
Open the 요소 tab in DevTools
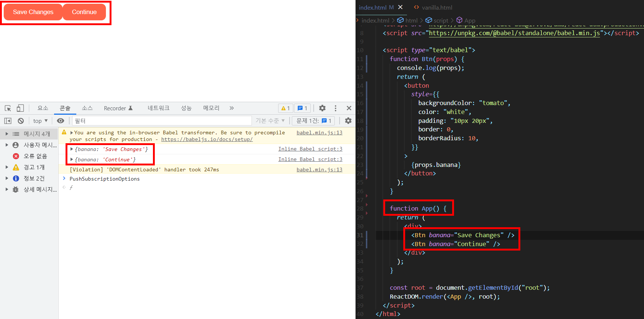click(x=43, y=108)
